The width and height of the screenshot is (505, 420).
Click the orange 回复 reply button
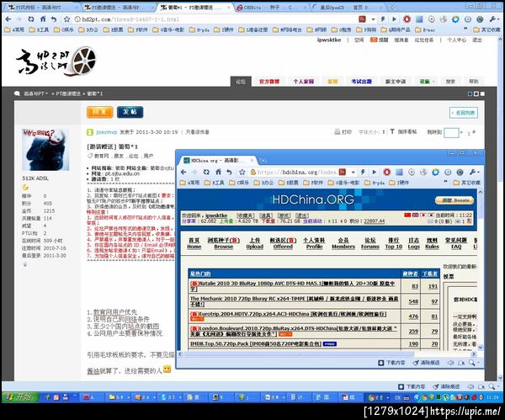pos(100,112)
